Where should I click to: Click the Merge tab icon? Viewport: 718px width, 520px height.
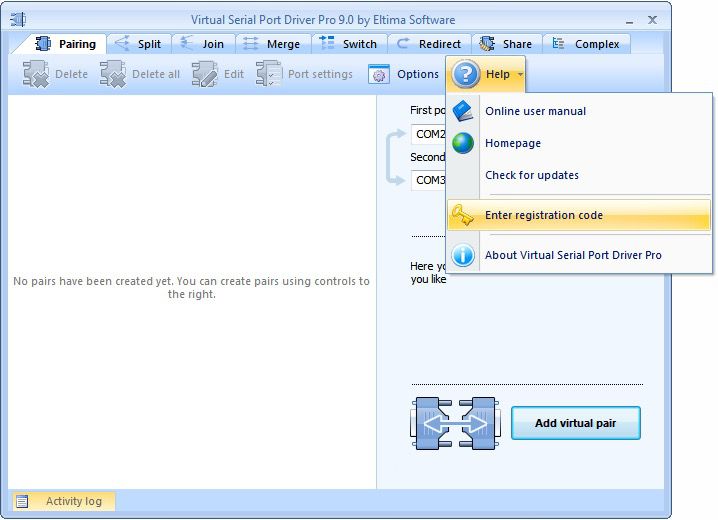tap(250, 43)
